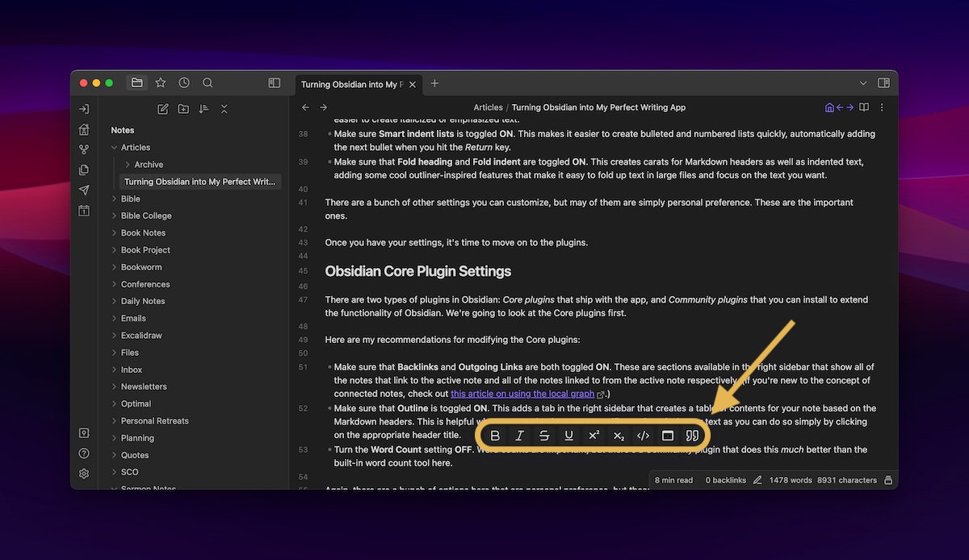969x560 pixels.
Task: Open graph view from the ribbon
Action: pos(84,149)
